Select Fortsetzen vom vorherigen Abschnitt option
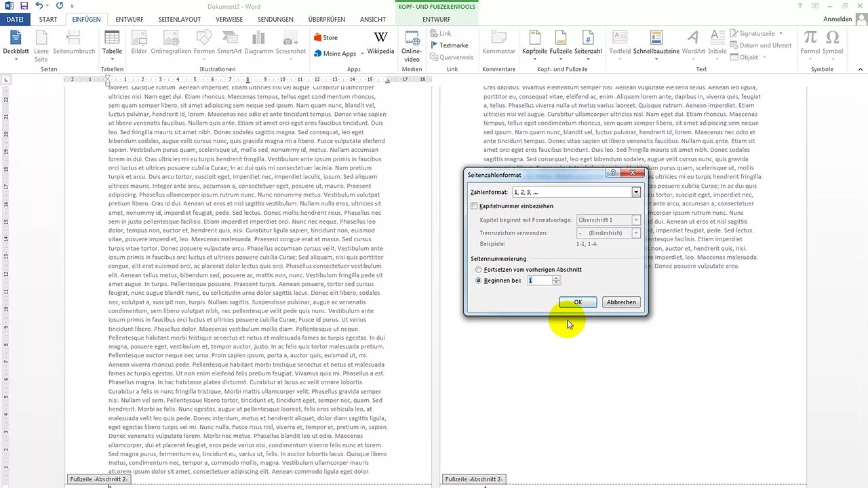 479,269
